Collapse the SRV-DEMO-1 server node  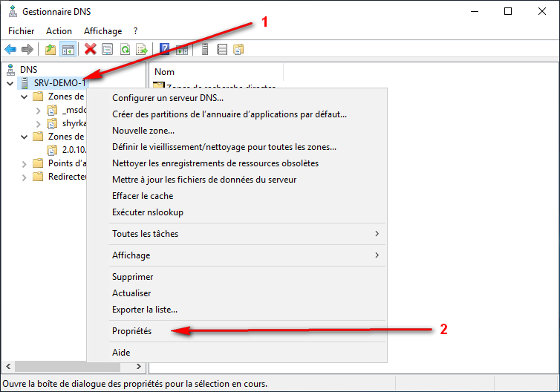coord(10,83)
